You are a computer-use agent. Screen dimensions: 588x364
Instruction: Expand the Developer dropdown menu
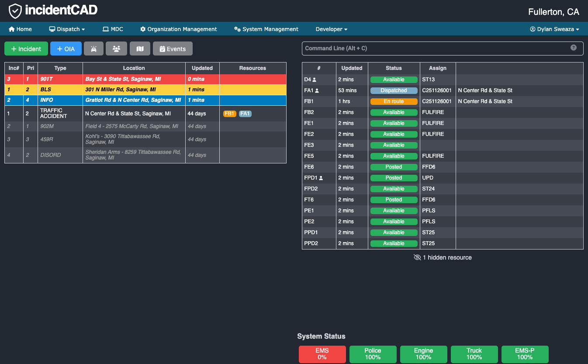click(331, 29)
